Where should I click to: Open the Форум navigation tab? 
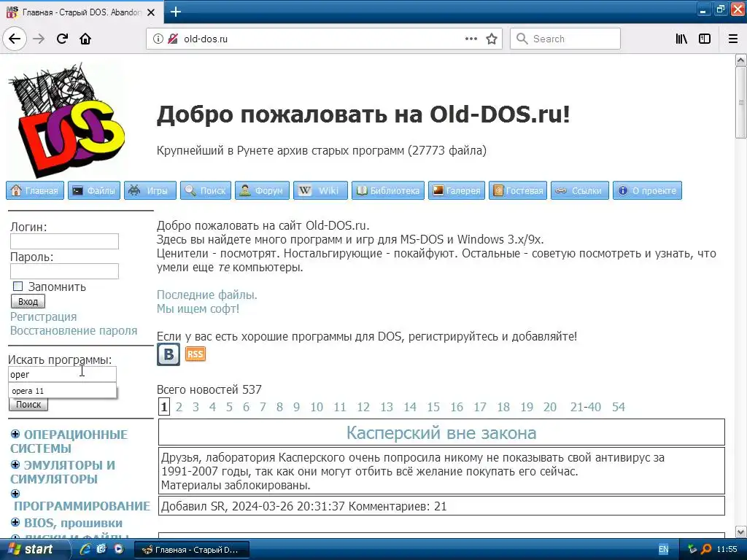(x=262, y=190)
